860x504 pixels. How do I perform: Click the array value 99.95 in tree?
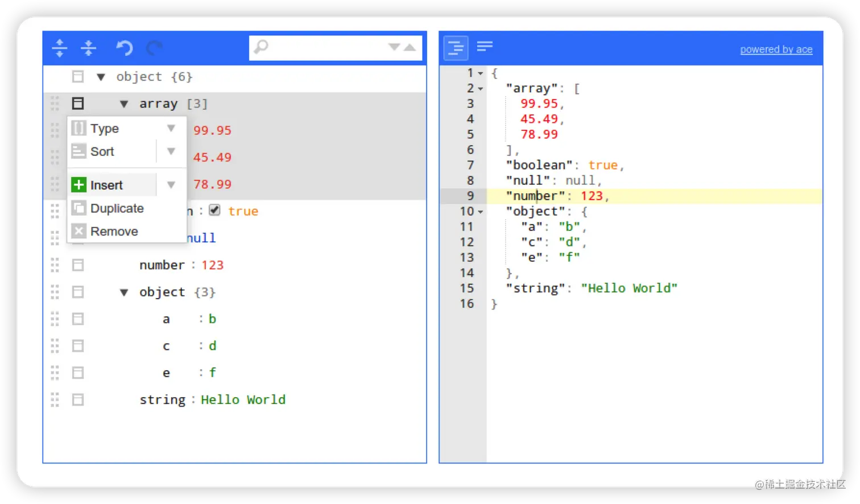pos(212,130)
